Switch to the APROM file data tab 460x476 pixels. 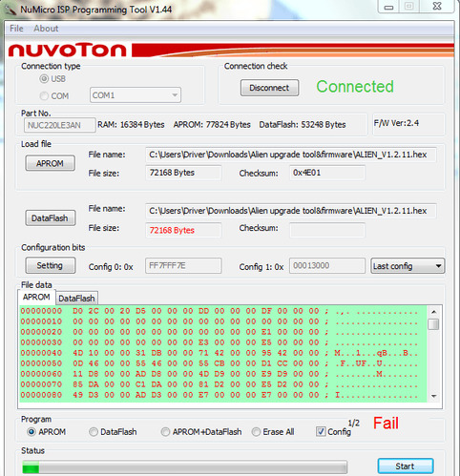(36, 297)
